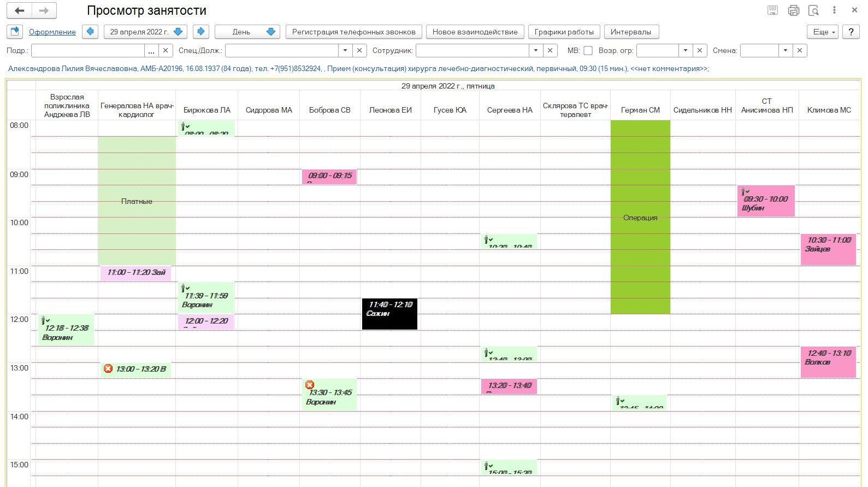Close the Просмотр занятости window
This screenshot has height=487, width=868.
pyautogui.click(x=854, y=10)
